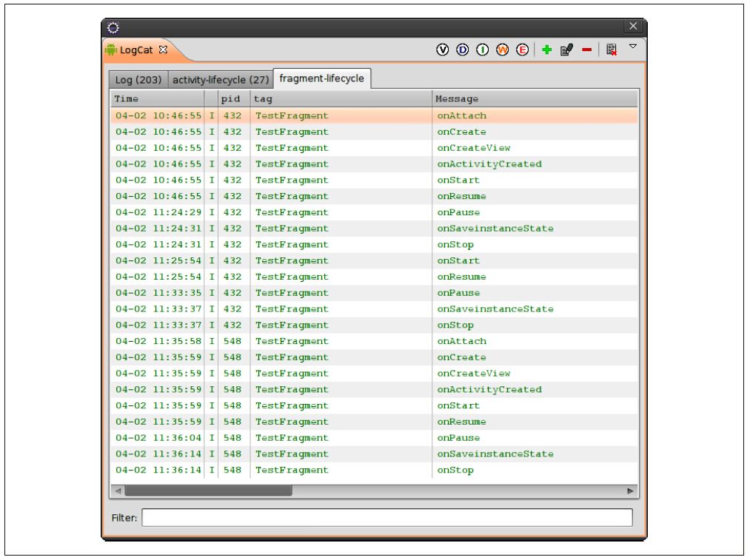Close the window with the title bar X
Image resolution: width=750 pixels, height=560 pixels.
pyautogui.click(x=633, y=27)
